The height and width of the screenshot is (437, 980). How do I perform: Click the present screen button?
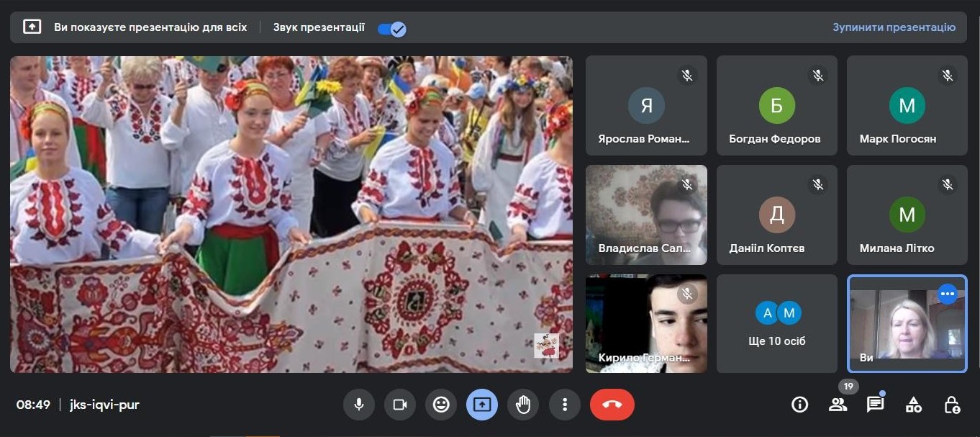coord(482,405)
